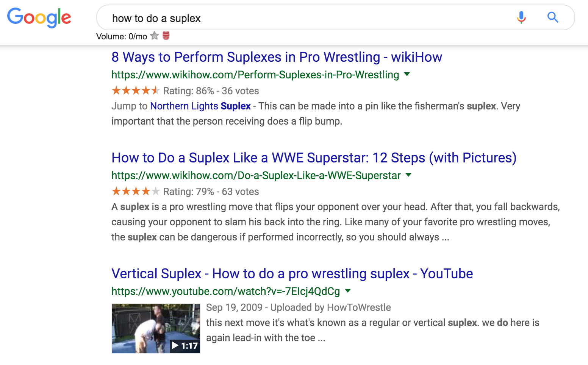Open 'How to Do a Suplex Like a WWE Superstar'
588x365 pixels.
tap(314, 158)
